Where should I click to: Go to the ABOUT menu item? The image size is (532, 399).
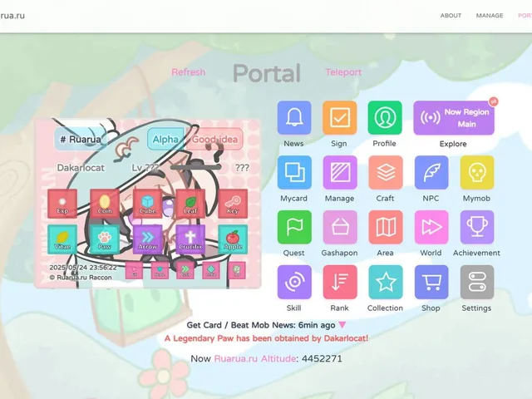point(451,16)
